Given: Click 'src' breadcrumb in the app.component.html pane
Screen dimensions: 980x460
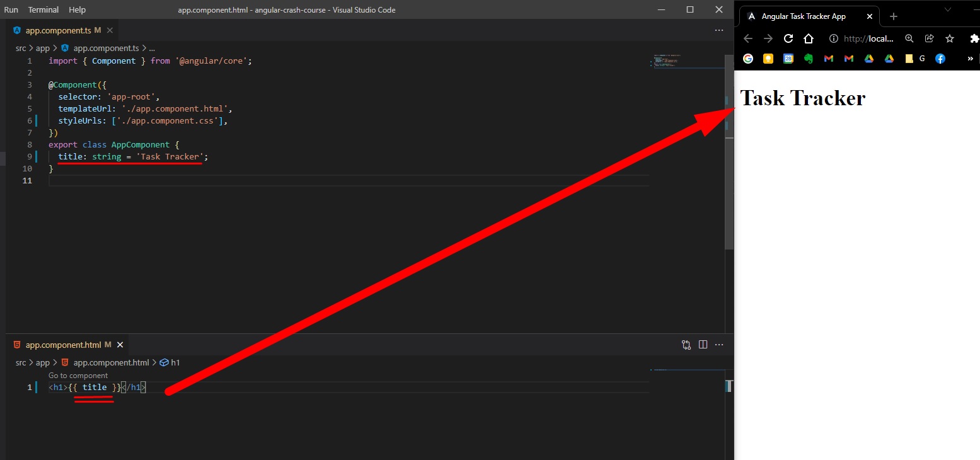Looking at the screenshot, I should point(21,362).
